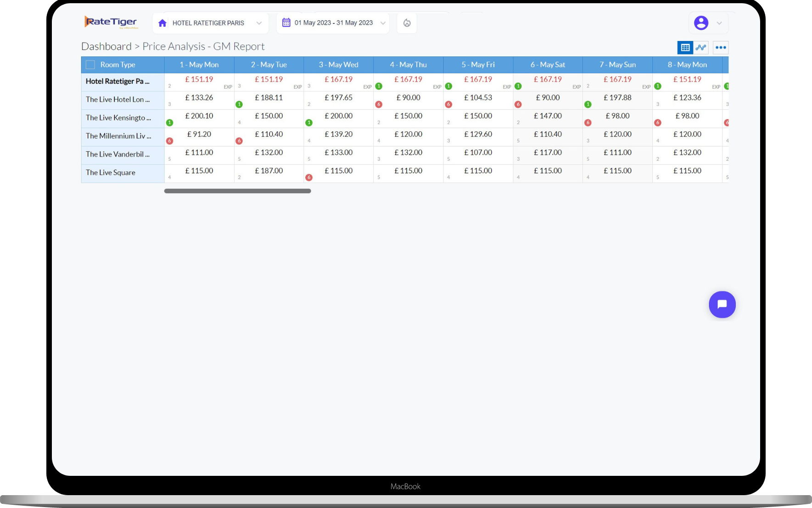Click the RateTiger logo
Viewport: 812px width, 508px height.
[x=111, y=22]
